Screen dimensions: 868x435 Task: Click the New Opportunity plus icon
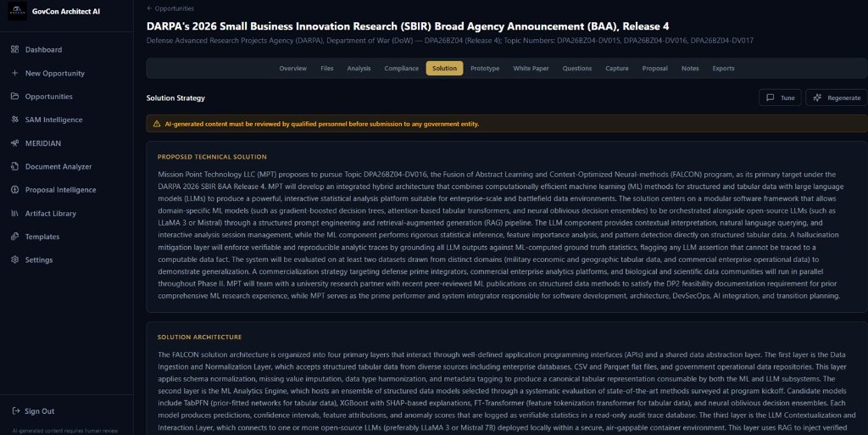(15, 73)
